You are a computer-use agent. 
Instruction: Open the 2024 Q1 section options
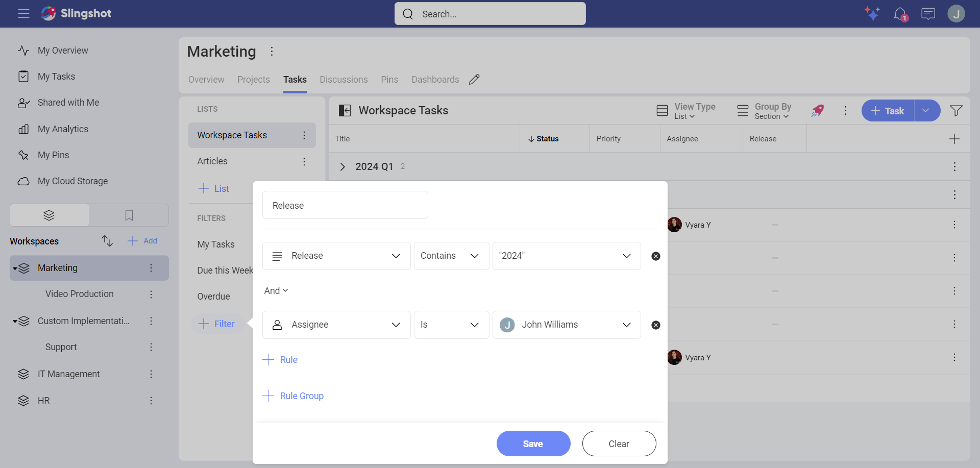(x=954, y=166)
